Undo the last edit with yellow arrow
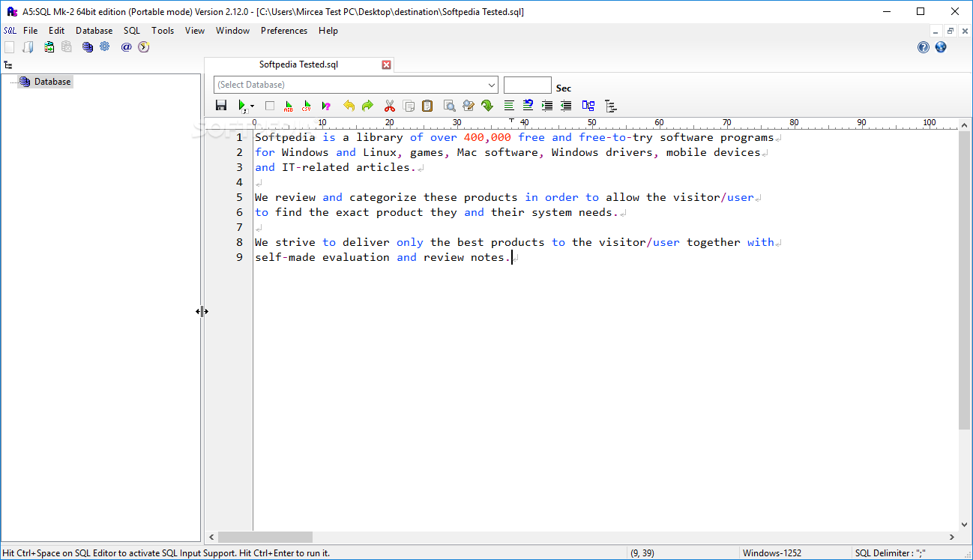This screenshot has height=560, width=973. (349, 106)
